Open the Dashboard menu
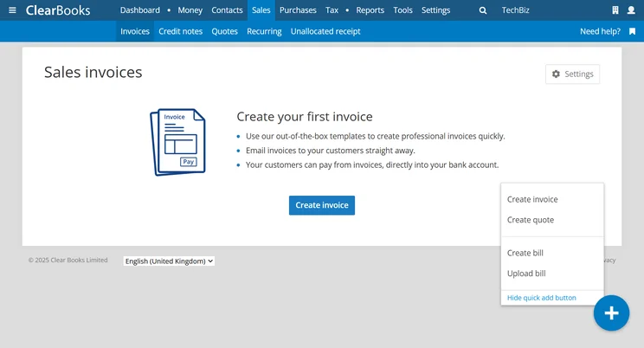This screenshot has width=644, height=348. coord(140,10)
